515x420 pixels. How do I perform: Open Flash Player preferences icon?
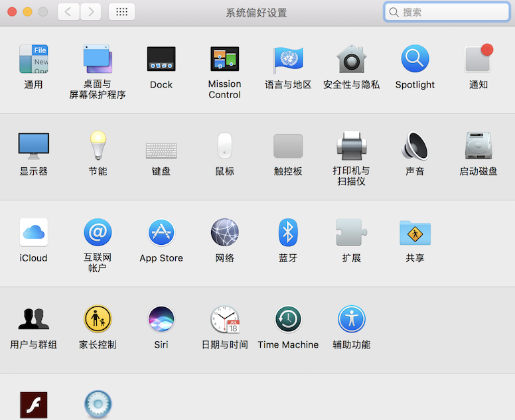pyautogui.click(x=33, y=405)
